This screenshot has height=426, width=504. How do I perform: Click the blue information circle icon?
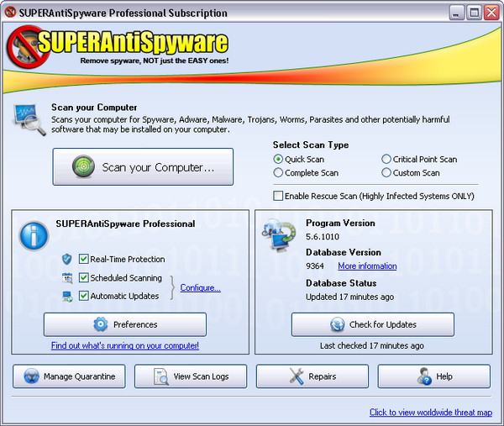pos(34,236)
